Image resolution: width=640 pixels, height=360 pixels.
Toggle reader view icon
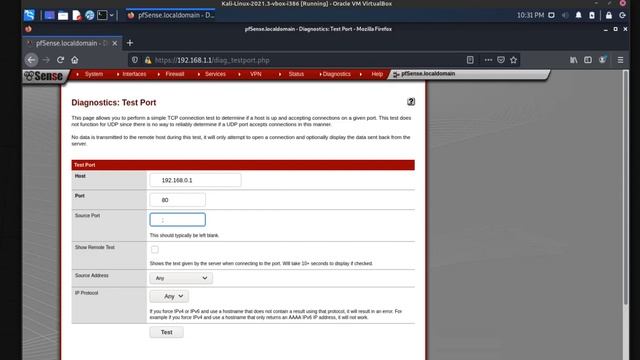(470, 60)
